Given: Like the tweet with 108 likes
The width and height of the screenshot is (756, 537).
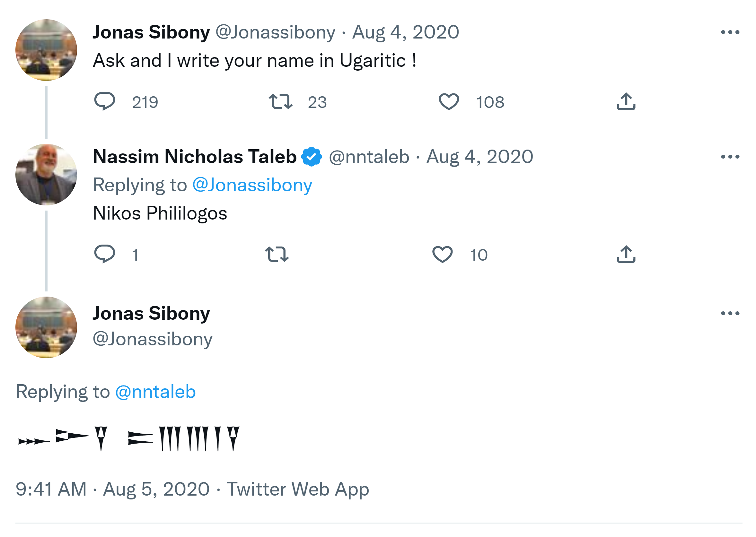Looking at the screenshot, I should (449, 101).
